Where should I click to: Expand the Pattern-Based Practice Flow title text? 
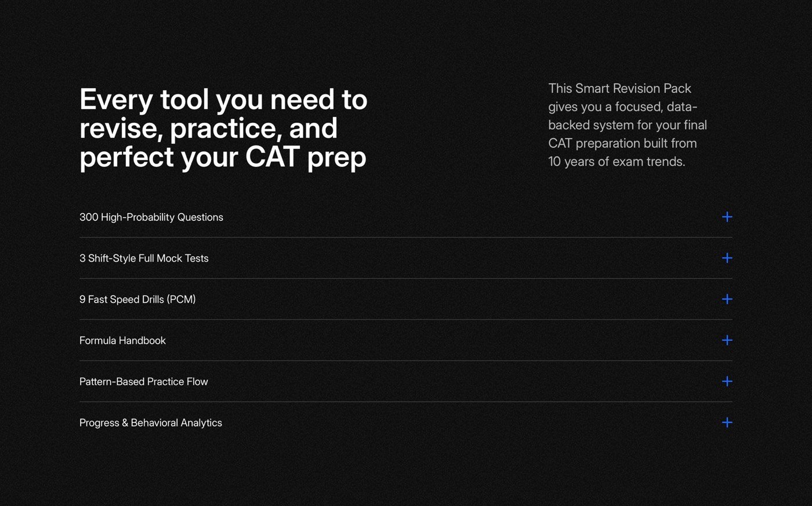144,382
